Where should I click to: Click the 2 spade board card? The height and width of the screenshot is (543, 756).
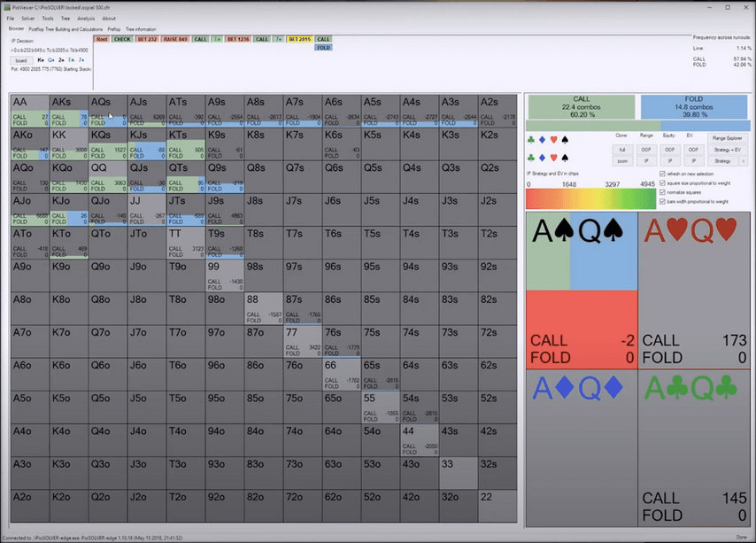pyautogui.click(x=61, y=60)
